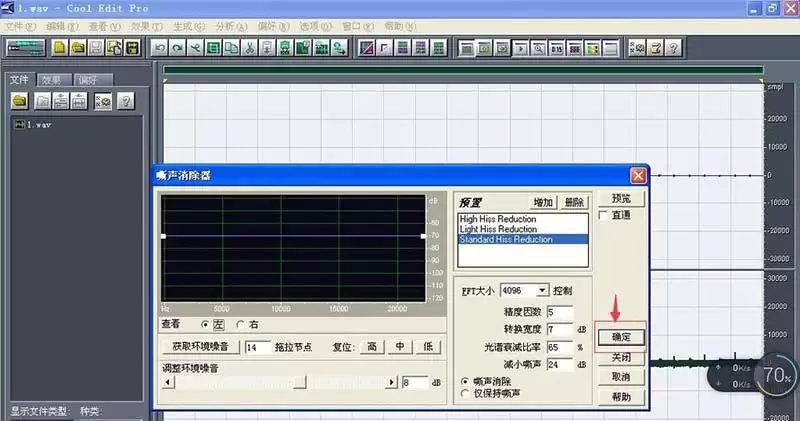The image size is (800, 421).
Task: Open the 分析 menu
Action: (231, 26)
